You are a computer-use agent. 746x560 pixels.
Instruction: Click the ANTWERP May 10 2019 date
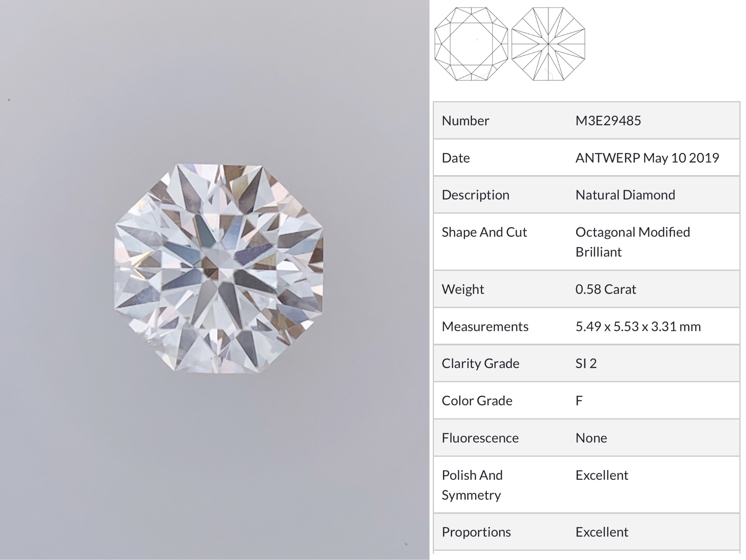tap(647, 158)
